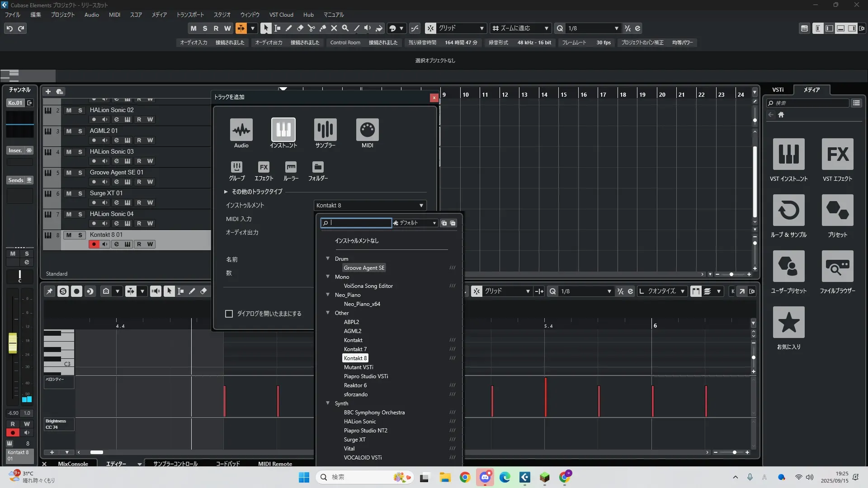Choose the Sampler track type icon
The image size is (868, 488).
point(325,130)
